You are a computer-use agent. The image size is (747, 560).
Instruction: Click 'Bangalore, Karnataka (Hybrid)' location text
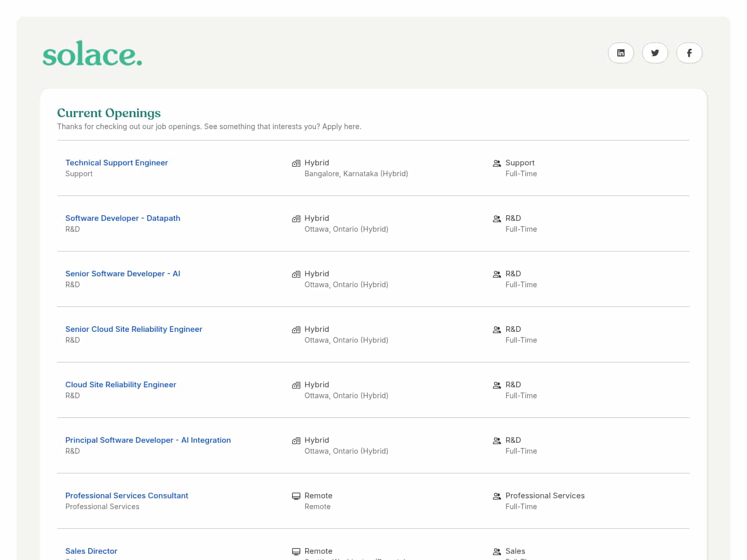click(356, 174)
